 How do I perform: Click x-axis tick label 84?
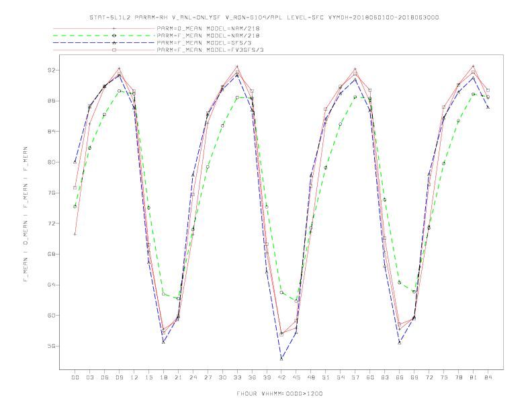(488, 377)
